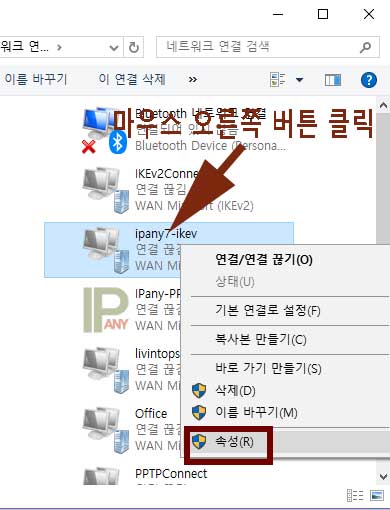Click the search magnifier icon
The height and width of the screenshot is (510, 390).
[366, 47]
